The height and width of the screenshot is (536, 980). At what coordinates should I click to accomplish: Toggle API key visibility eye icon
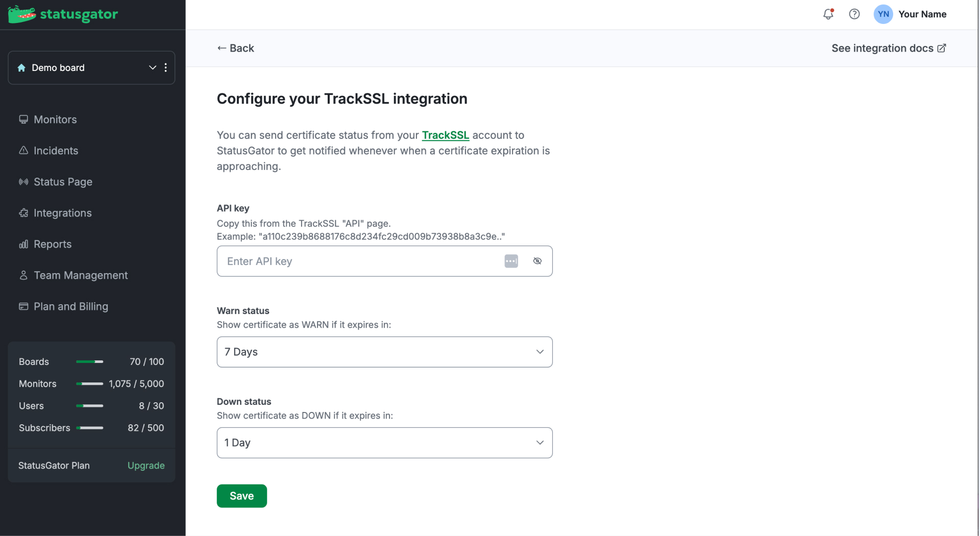point(537,261)
